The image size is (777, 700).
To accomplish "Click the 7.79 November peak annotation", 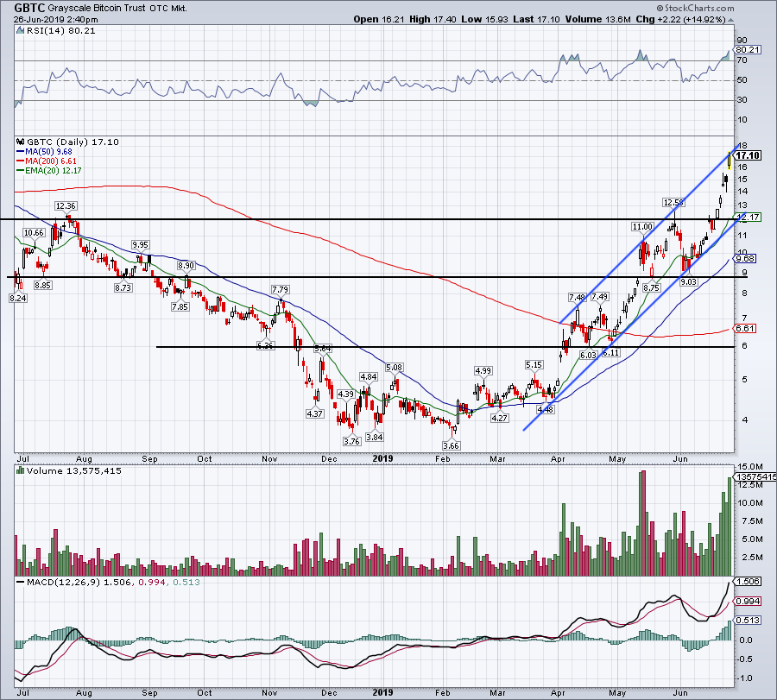I will [x=280, y=289].
